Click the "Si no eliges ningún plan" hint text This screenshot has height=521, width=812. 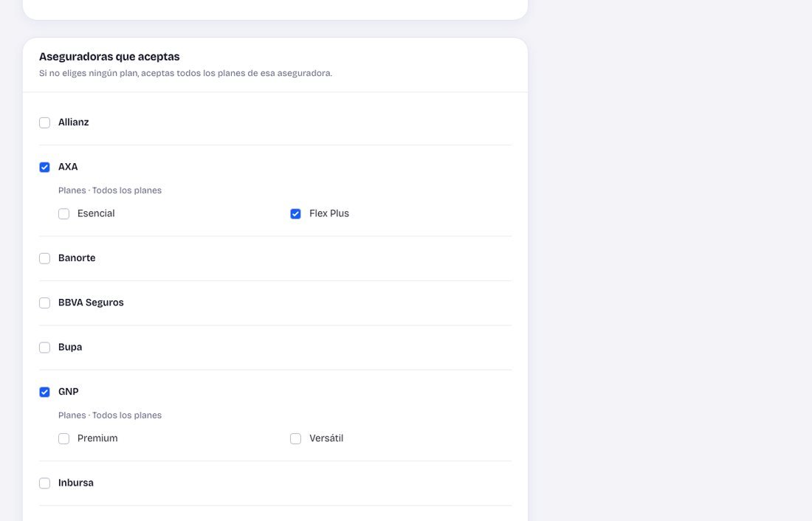click(x=185, y=74)
